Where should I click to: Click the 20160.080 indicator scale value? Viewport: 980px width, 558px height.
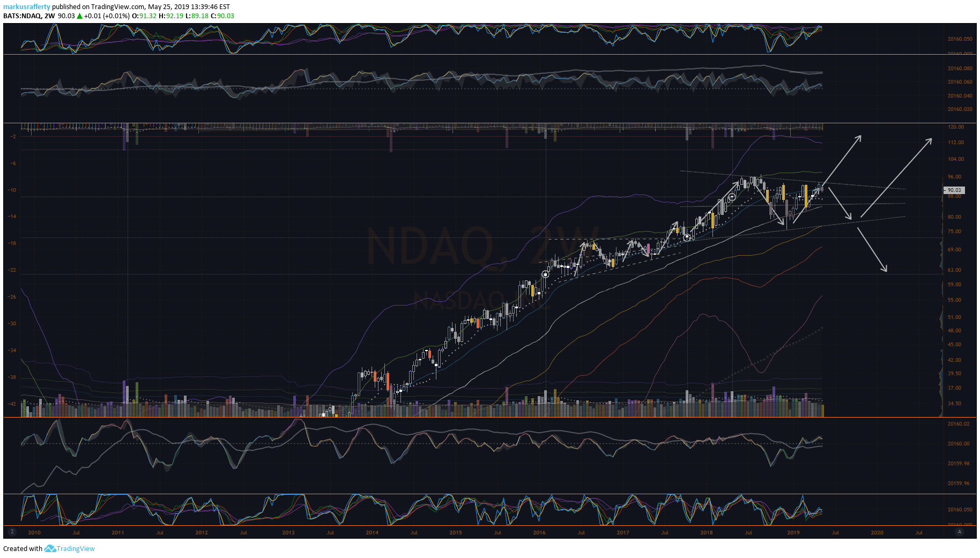point(960,68)
